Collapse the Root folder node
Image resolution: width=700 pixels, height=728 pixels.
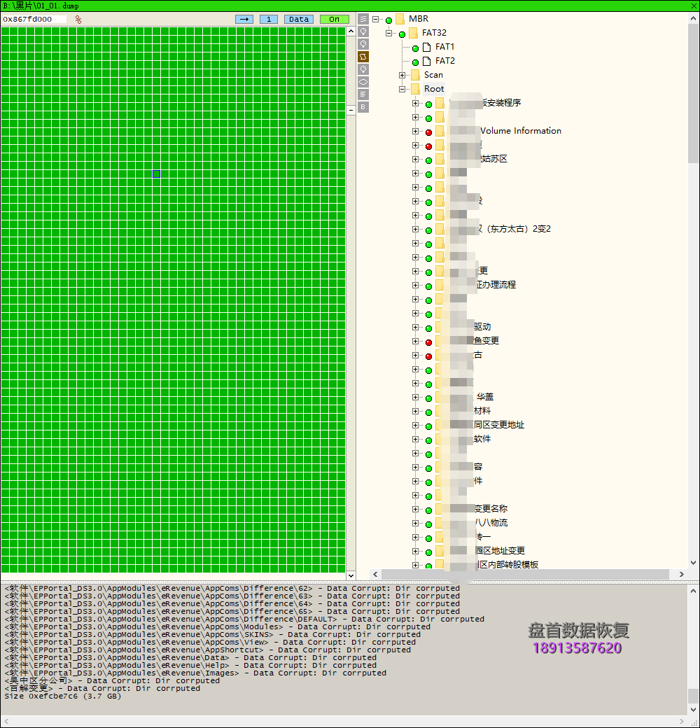tap(402, 89)
